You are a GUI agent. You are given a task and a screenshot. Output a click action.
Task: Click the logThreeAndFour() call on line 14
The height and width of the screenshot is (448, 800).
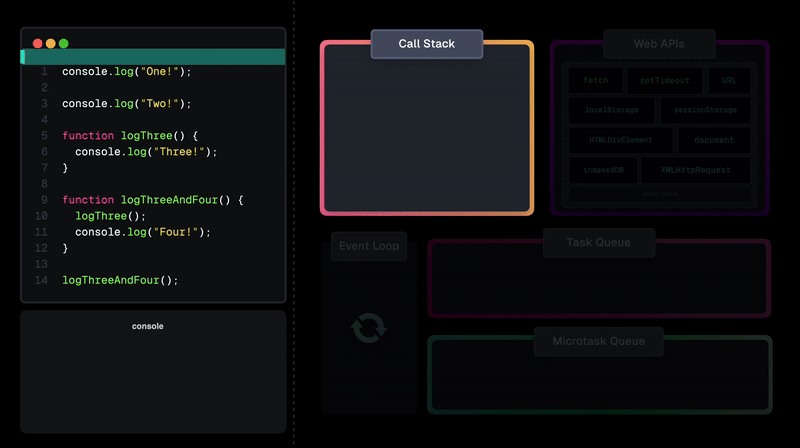(x=120, y=280)
